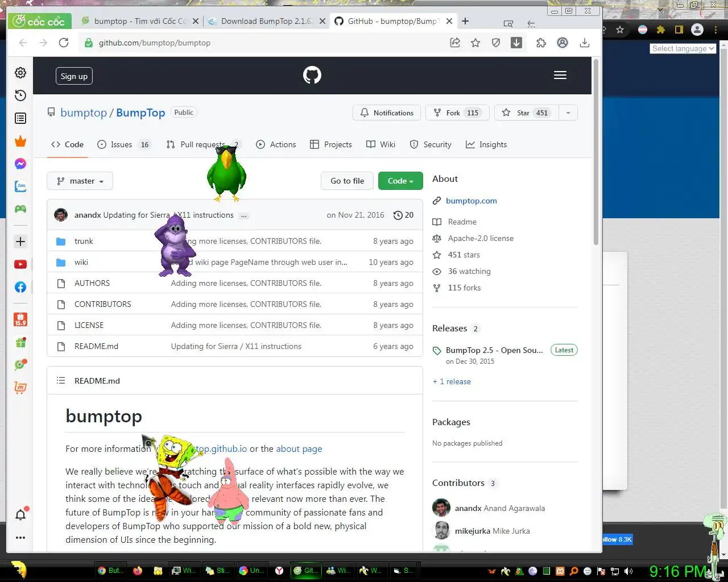Open the Cốc Cốc profile icon
Screen dimensions: 728x582
coord(562,43)
